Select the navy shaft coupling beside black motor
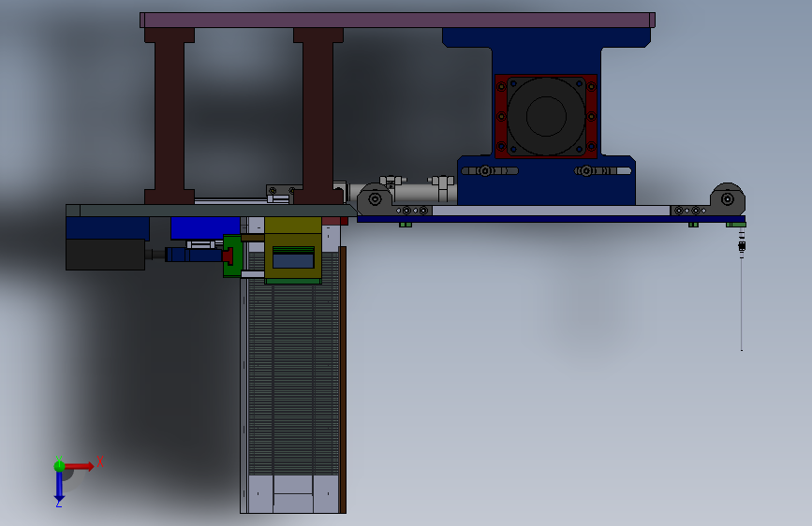 (194, 255)
